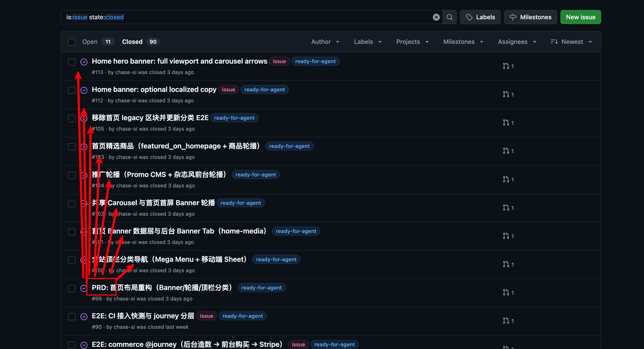Image resolution: width=644 pixels, height=349 pixels.
Task: Click closed status icon of issue #112
Action: (x=84, y=90)
